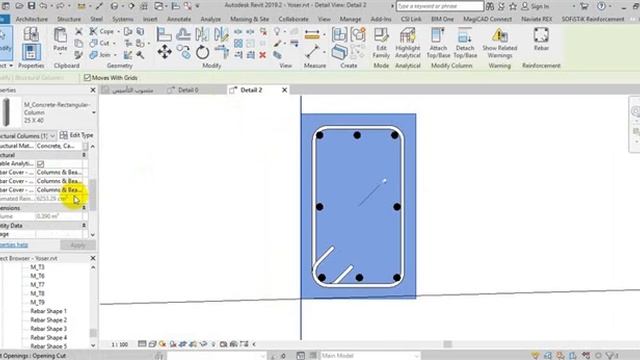Image resolution: width=640 pixels, height=360 pixels.
Task: Click the Type Properties icon above Properties
Action: 31,34
